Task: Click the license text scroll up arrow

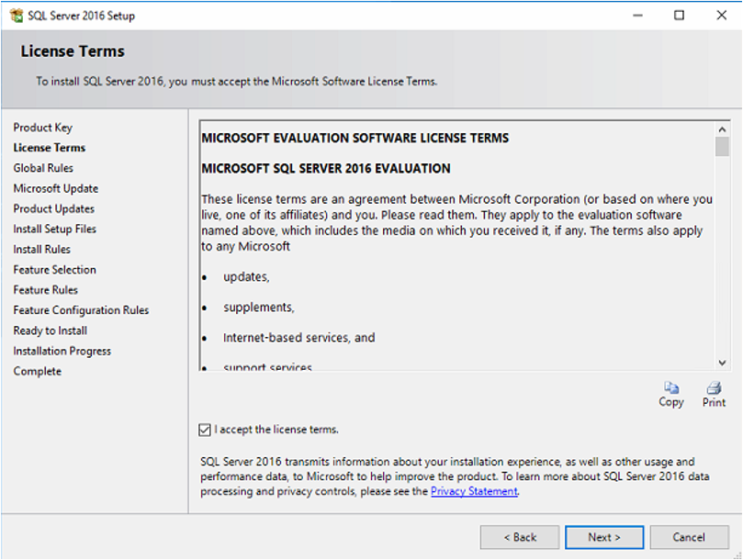Action: [722, 129]
